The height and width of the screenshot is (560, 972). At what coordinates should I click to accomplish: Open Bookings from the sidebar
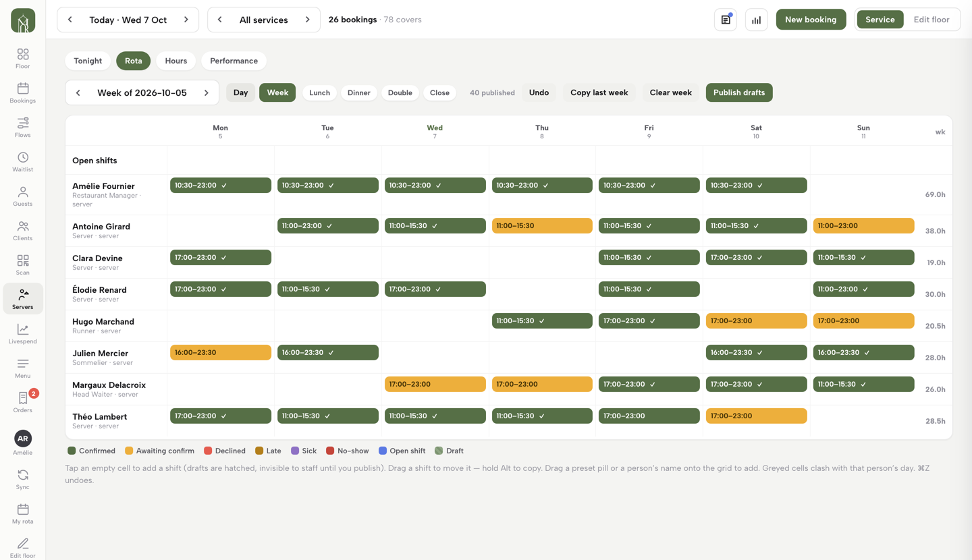[x=23, y=92]
